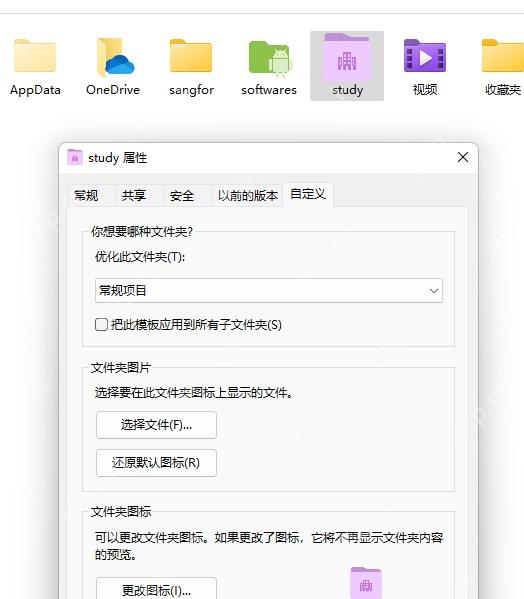Select the 视频 videos folder icon
The height and width of the screenshot is (599, 524).
(x=425, y=56)
